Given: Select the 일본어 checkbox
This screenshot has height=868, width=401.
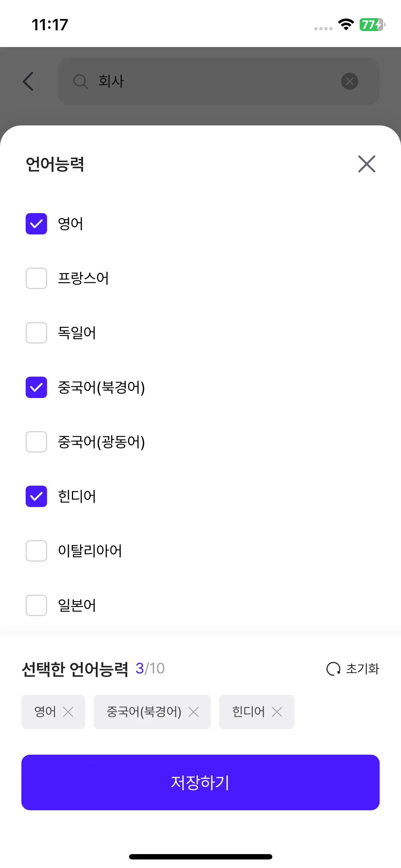Looking at the screenshot, I should pos(36,605).
